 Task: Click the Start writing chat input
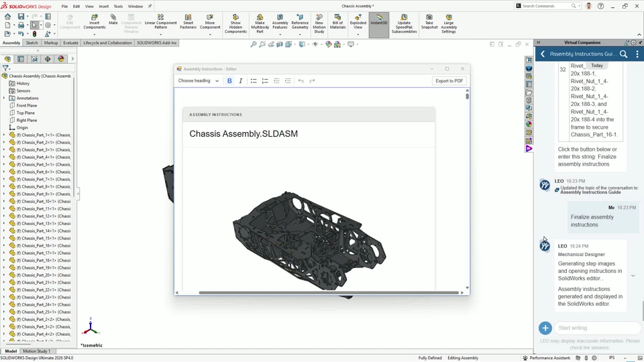coord(598,328)
